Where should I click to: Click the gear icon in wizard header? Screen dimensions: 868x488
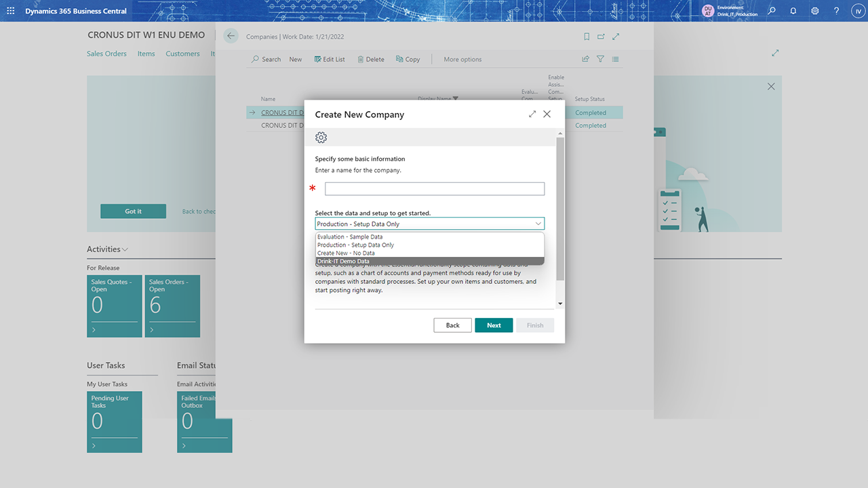[321, 138]
